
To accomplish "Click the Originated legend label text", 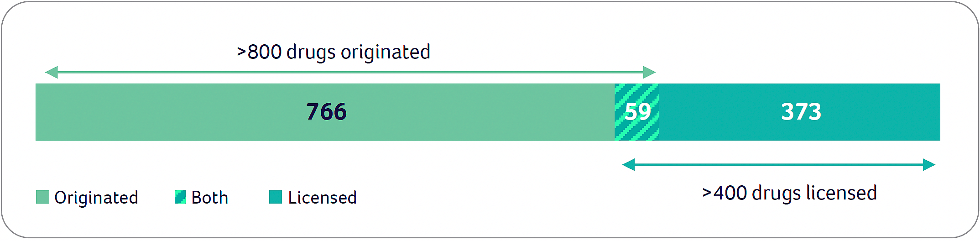I will coord(96,198).
